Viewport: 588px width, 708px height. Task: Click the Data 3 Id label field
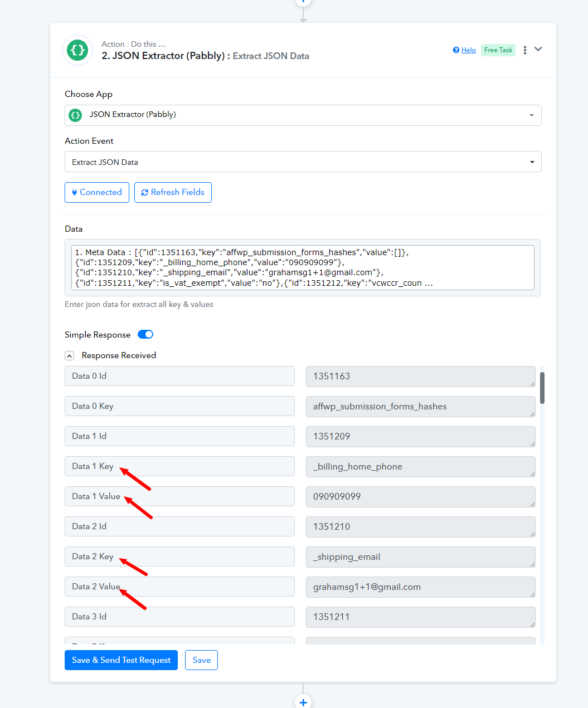point(179,617)
